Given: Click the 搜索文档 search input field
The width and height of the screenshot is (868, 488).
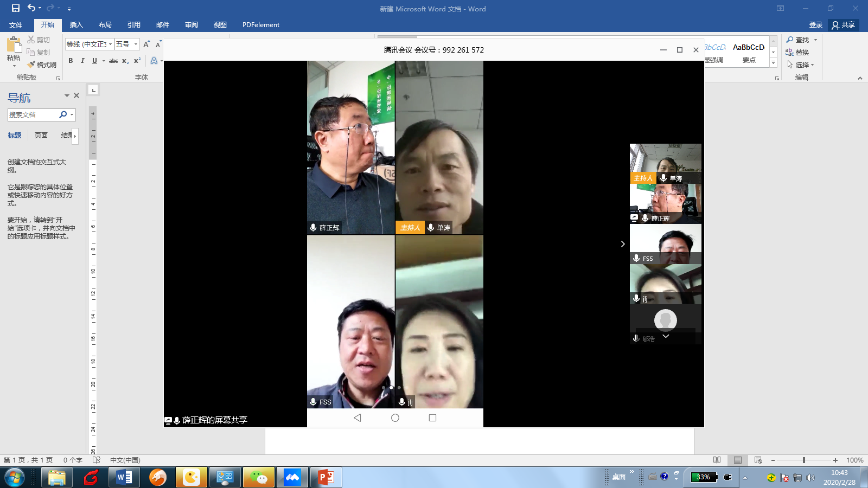Looking at the screenshot, I should 33,114.
